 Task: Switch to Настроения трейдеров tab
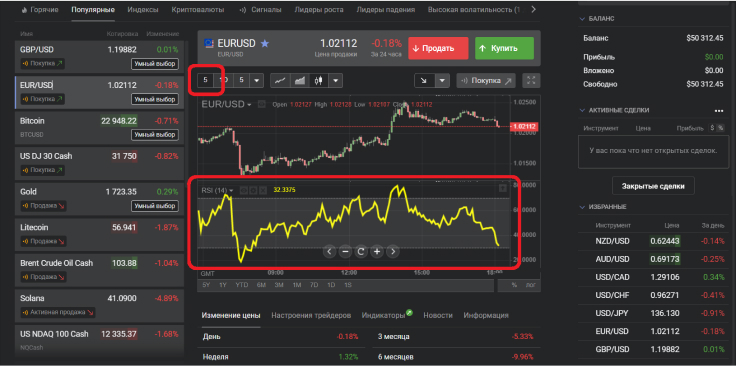311,315
